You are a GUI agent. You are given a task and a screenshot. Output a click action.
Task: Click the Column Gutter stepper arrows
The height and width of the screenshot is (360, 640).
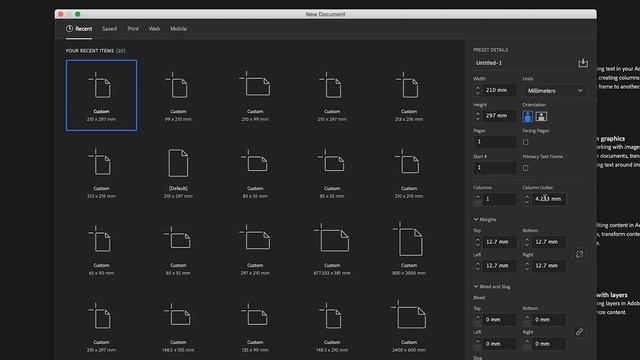pyautogui.click(x=527, y=199)
